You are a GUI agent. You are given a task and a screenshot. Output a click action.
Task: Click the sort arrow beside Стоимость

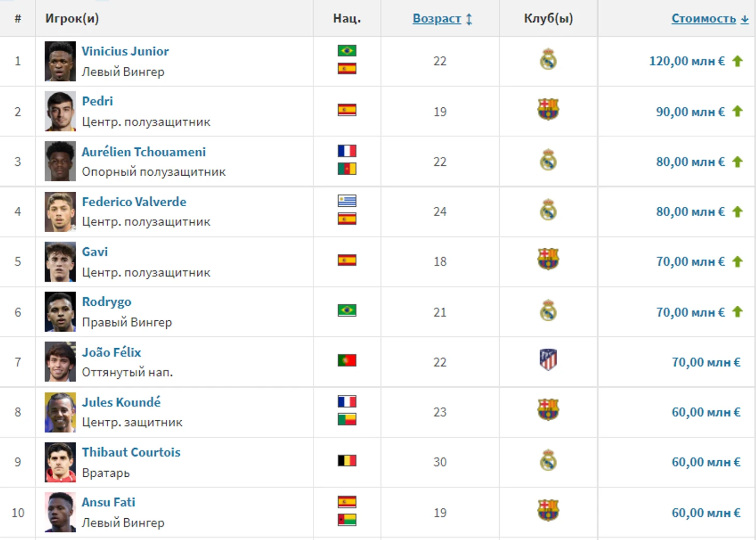pos(745,19)
